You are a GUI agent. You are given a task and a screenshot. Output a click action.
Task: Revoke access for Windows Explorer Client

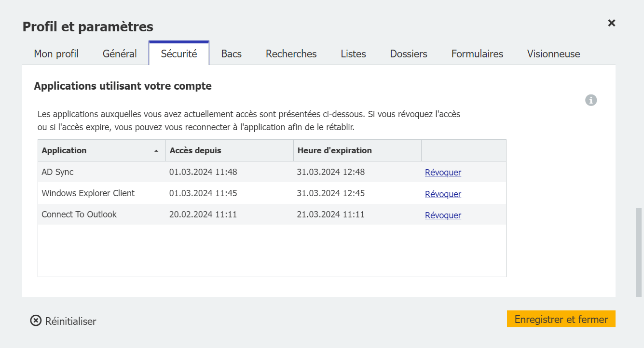coord(442,194)
